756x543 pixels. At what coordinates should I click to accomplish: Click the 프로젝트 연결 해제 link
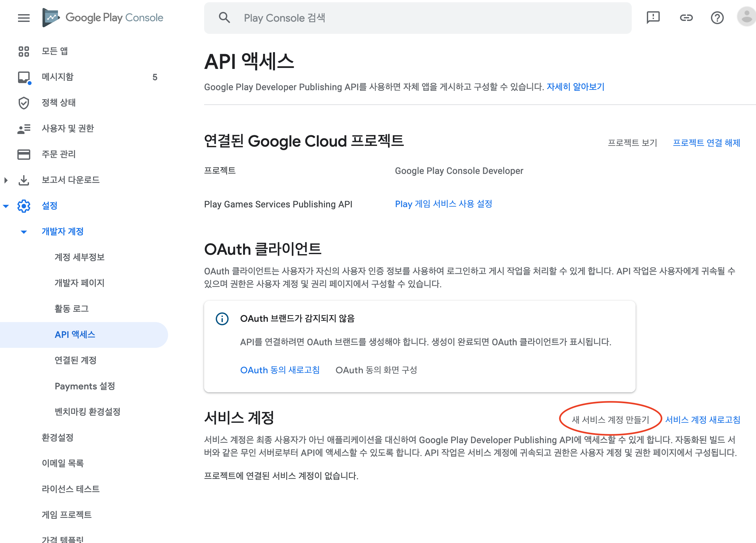[x=706, y=143]
